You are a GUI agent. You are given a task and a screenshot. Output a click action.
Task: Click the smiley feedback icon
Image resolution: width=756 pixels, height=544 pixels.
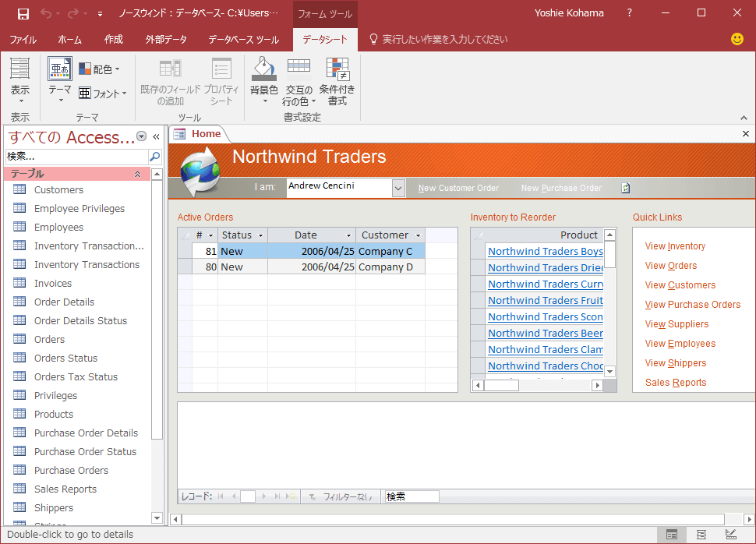pos(737,39)
